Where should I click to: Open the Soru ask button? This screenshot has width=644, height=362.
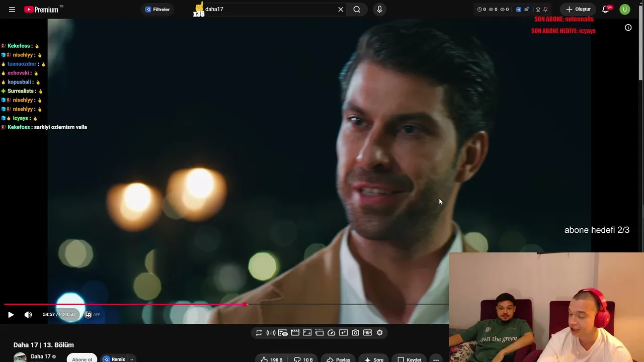[374, 359]
